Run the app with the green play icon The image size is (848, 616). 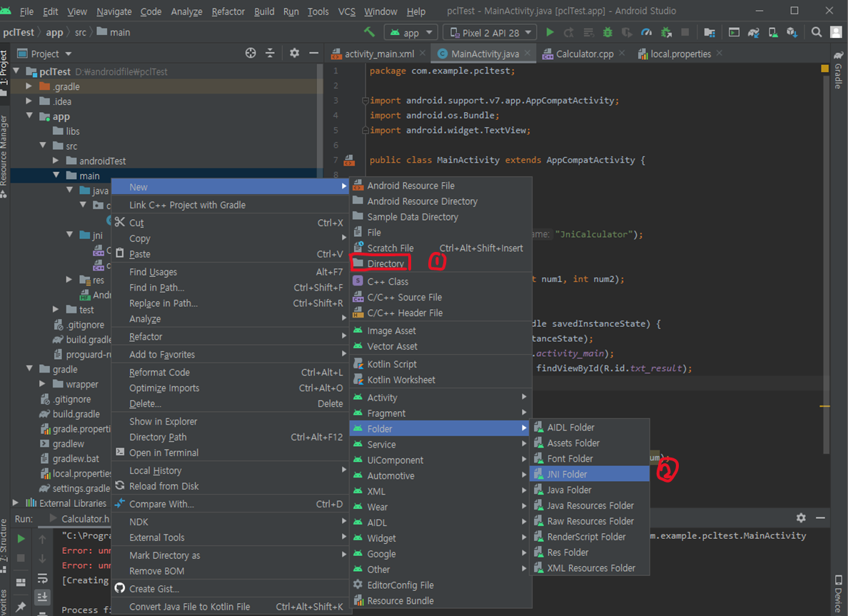550,32
